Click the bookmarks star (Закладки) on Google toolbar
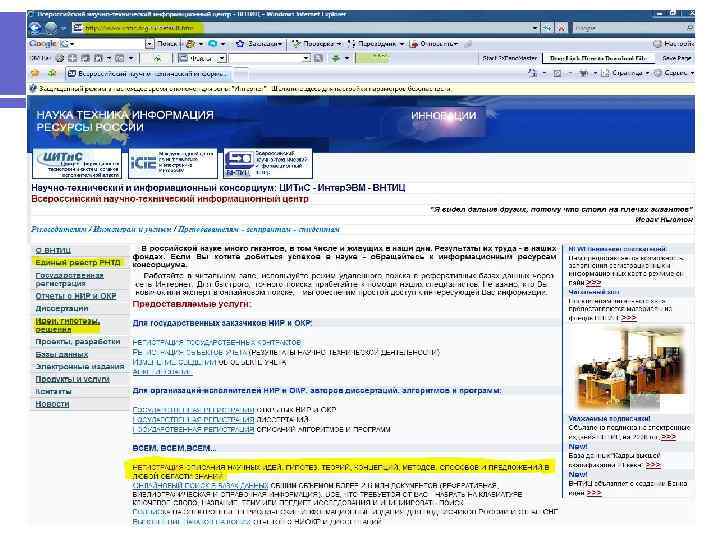The image size is (720, 540). point(240,44)
